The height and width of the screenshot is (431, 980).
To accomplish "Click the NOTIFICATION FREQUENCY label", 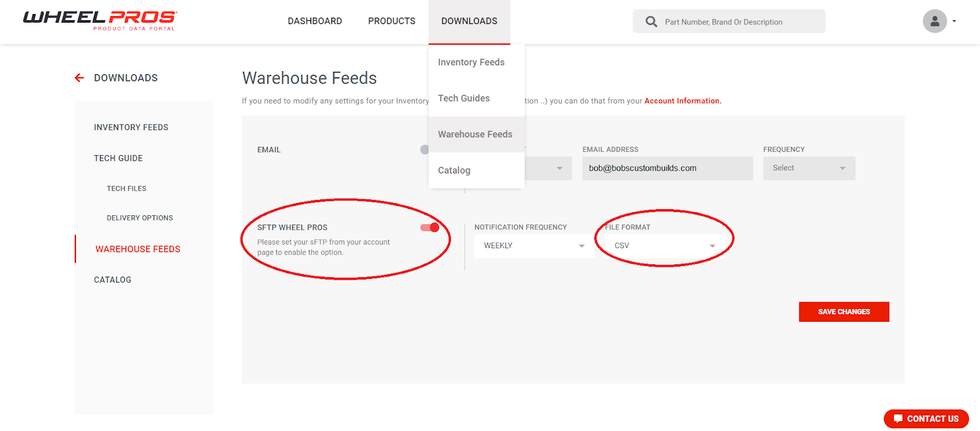I will (x=521, y=227).
